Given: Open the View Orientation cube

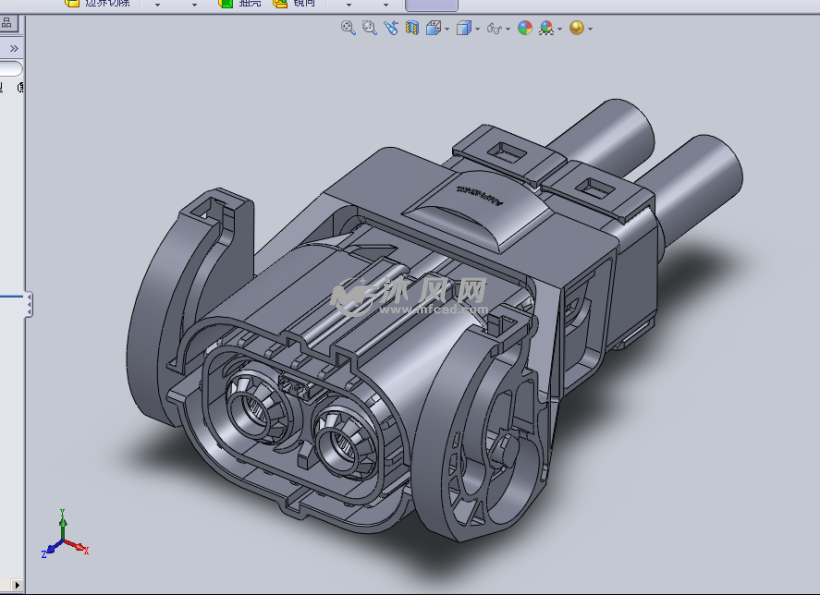Looking at the screenshot, I should coord(433,28).
